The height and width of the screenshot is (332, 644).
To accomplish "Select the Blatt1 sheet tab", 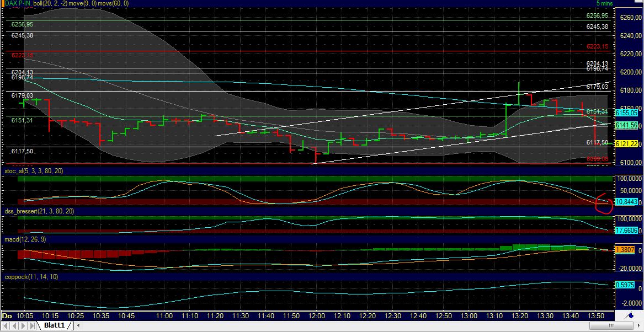I will click(54, 325).
